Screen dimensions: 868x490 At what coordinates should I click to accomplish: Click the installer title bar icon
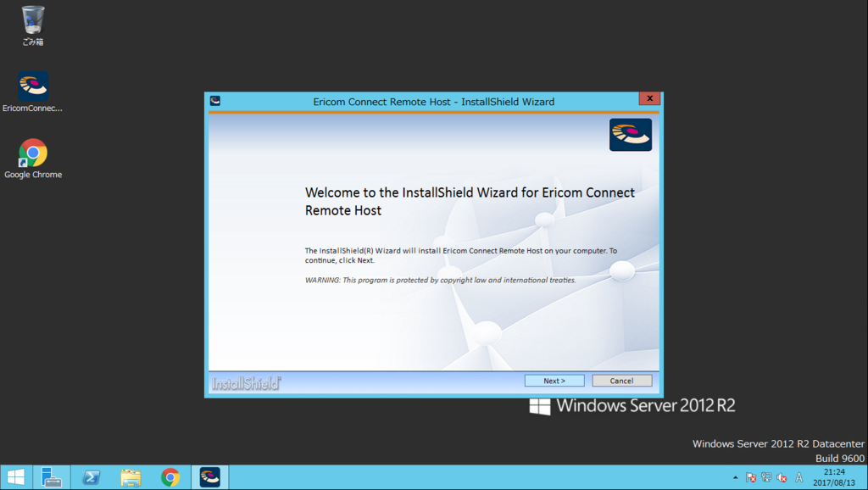click(x=215, y=101)
